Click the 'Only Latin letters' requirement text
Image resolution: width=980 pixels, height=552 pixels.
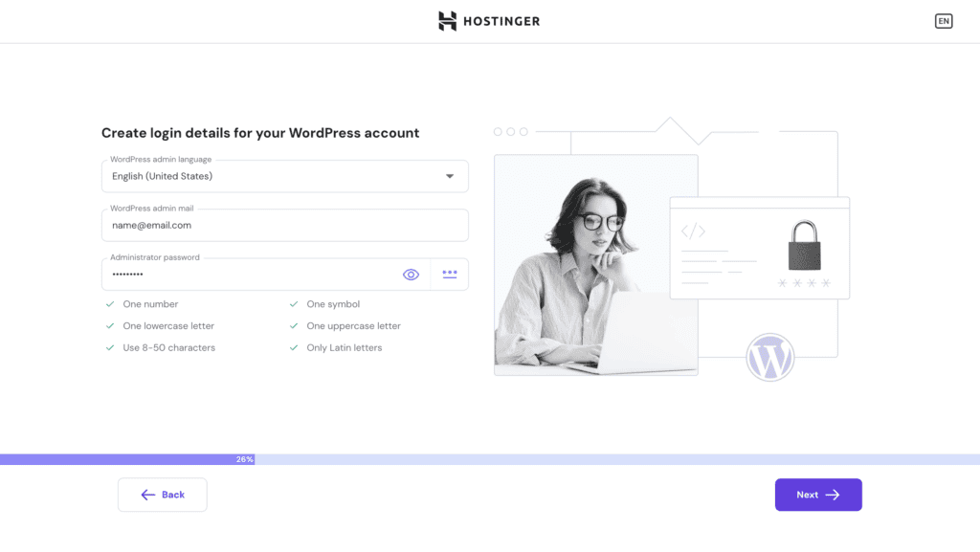[x=345, y=348]
